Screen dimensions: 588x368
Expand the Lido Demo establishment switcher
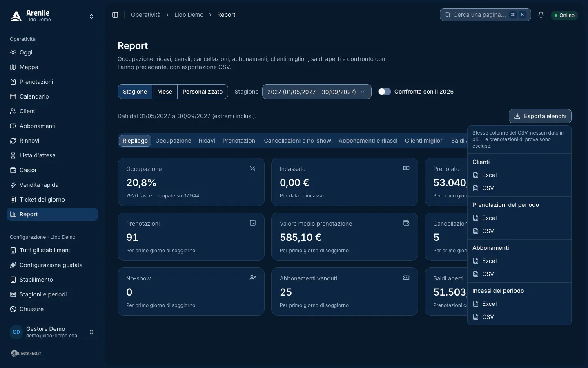pyautogui.click(x=52, y=16)
